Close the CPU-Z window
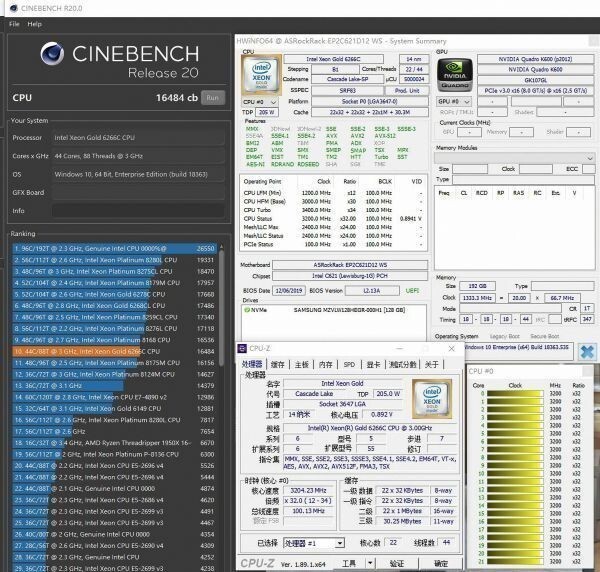This screenshot has height=572, width=600. [452, 349]
